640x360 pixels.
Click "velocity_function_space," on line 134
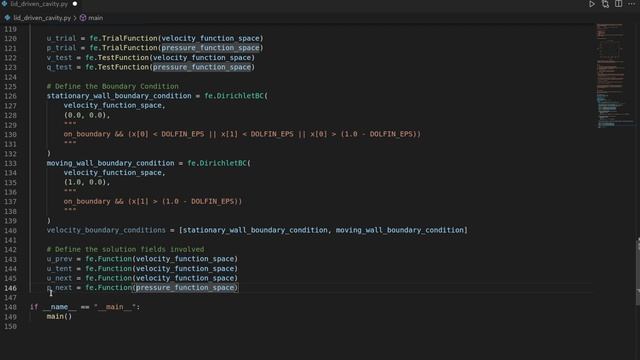tap(114, 173)
